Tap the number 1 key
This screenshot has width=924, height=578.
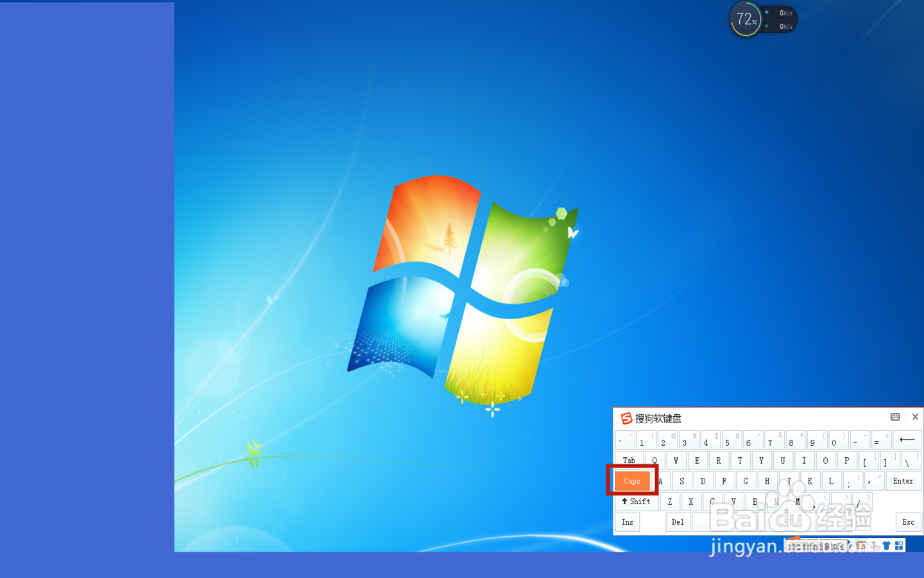[646, 440]
